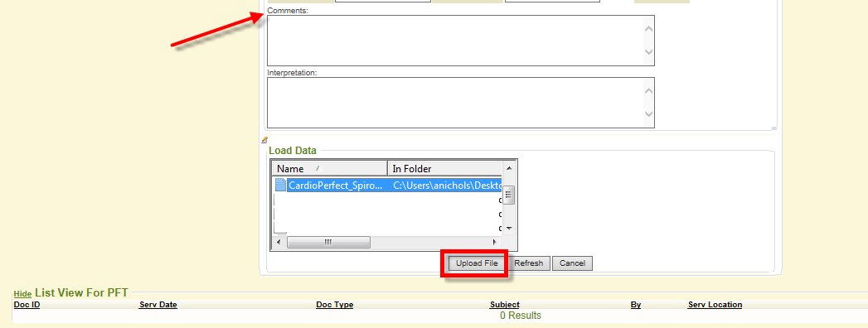
Task: Click the 0 Results text
Action: (521, 316)
